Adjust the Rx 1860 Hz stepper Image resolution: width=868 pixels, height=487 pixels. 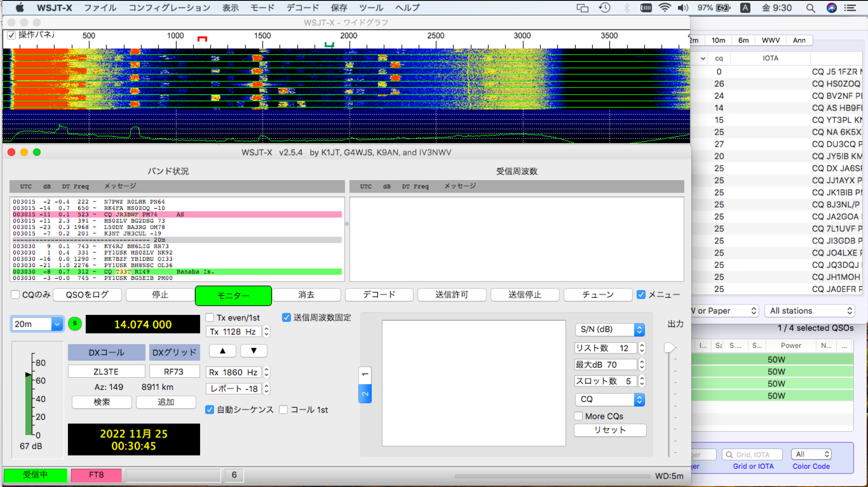pos(267,372)
